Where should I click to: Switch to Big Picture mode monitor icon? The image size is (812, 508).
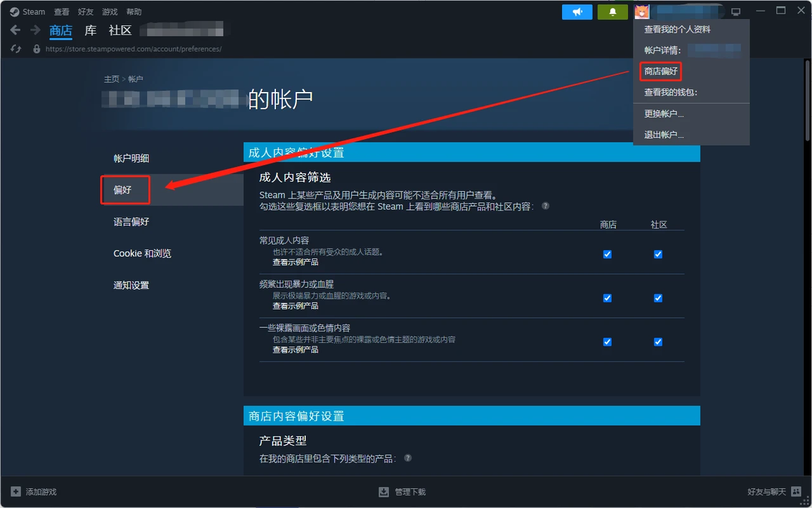pyautogui.click(x=736, y=12)
